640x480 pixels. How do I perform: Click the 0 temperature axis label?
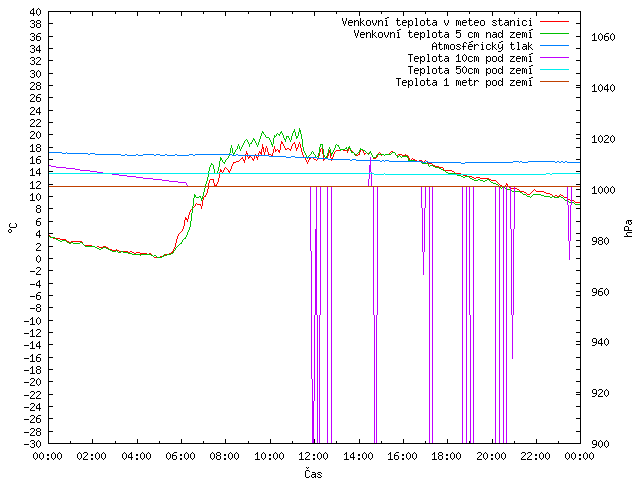(39, 258)
